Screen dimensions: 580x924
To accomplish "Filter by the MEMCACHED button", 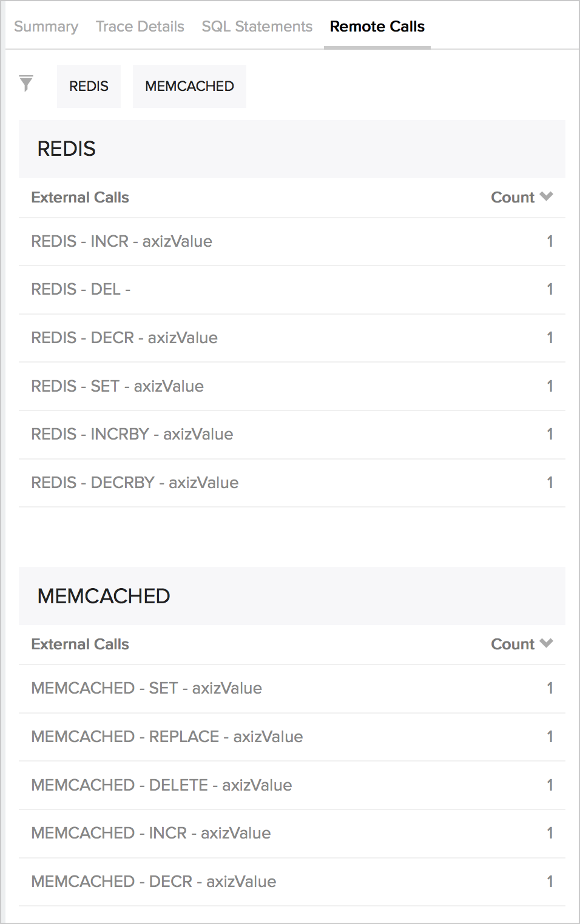I will point(189,86).
